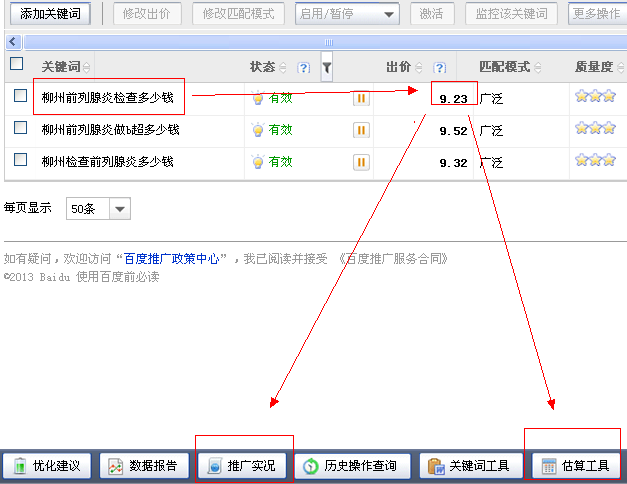627x484 pixels.
Task: Check the box for 柳州前列腺炎做b超多少钱
Action: point(20,128)
